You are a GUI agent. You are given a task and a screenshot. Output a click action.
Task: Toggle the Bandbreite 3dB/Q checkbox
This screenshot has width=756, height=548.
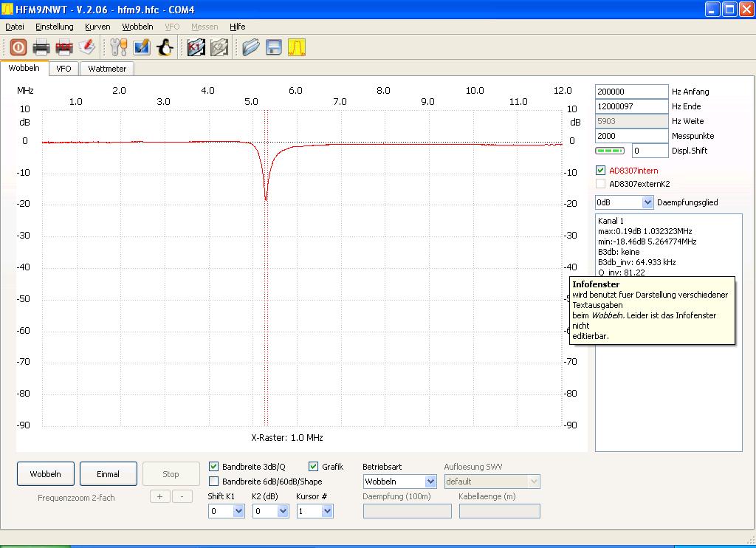214,467
